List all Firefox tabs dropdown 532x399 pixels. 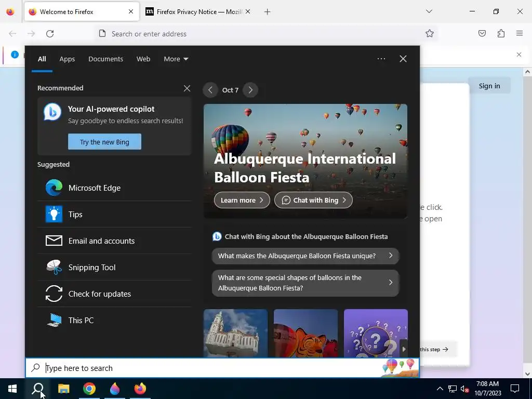point(429,11)
